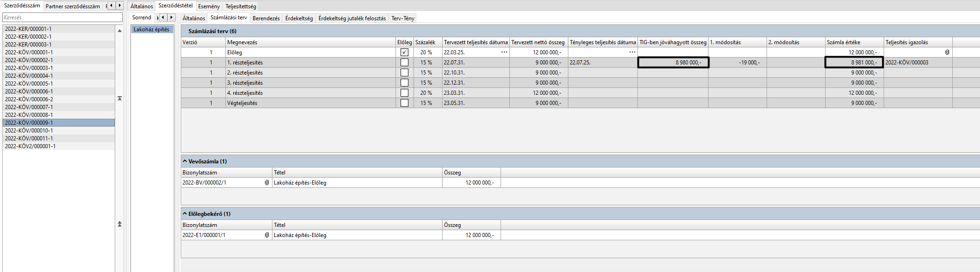Open the top-level Általános tab
Image resolution: width=980 pixels, height=272 pixels.
142,6
